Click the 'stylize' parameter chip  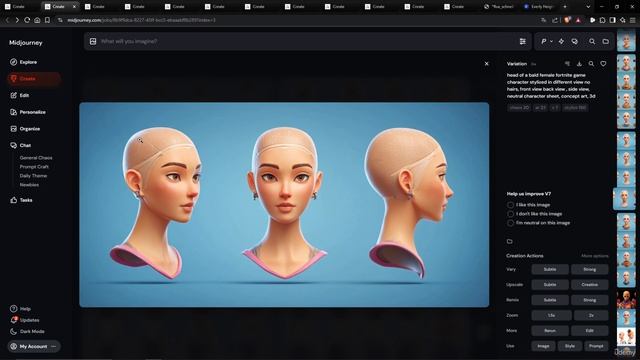[575, 108]
